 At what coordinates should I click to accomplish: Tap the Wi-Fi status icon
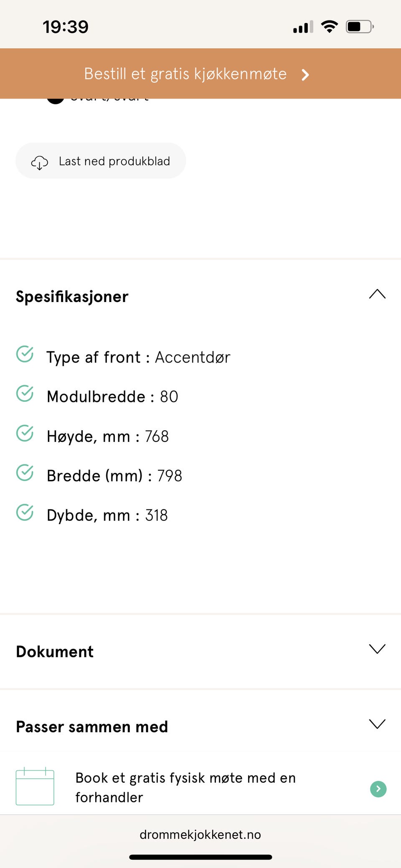[329, 27]
